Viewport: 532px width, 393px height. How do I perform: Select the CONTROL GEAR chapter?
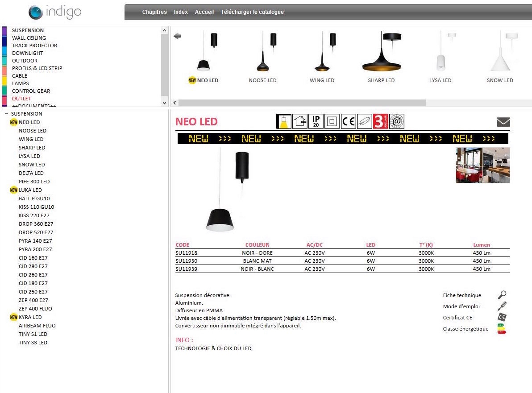pos(31,91)
